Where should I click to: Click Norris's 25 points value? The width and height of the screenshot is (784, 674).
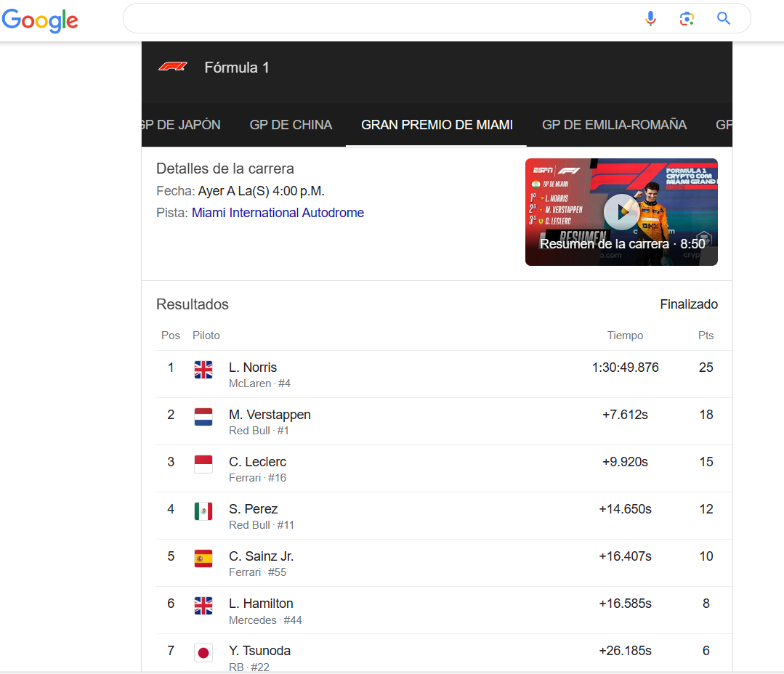(706, 368)
